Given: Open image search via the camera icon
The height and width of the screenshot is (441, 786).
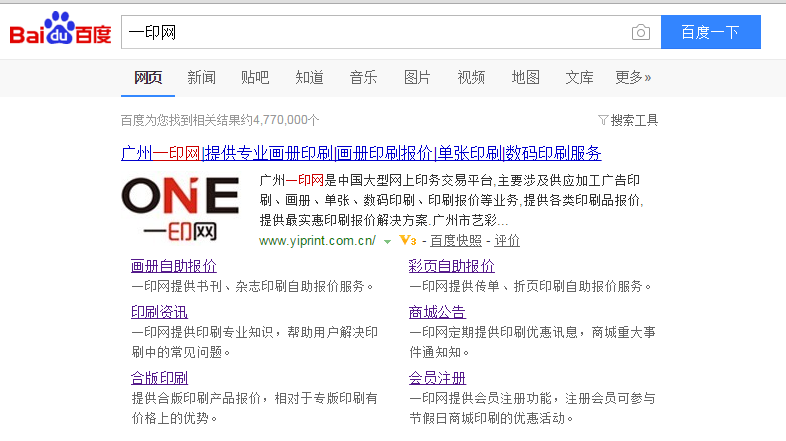Looking at the screenshot, I should 641,33.
